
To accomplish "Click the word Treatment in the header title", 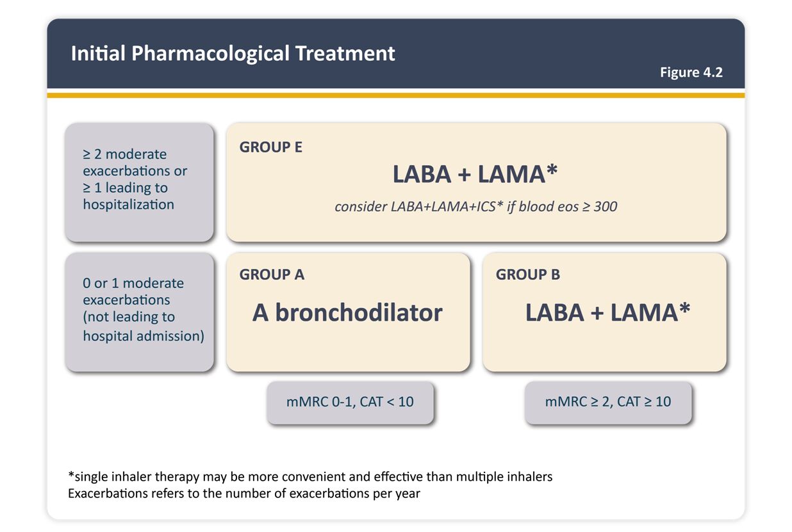I will 345,53.
